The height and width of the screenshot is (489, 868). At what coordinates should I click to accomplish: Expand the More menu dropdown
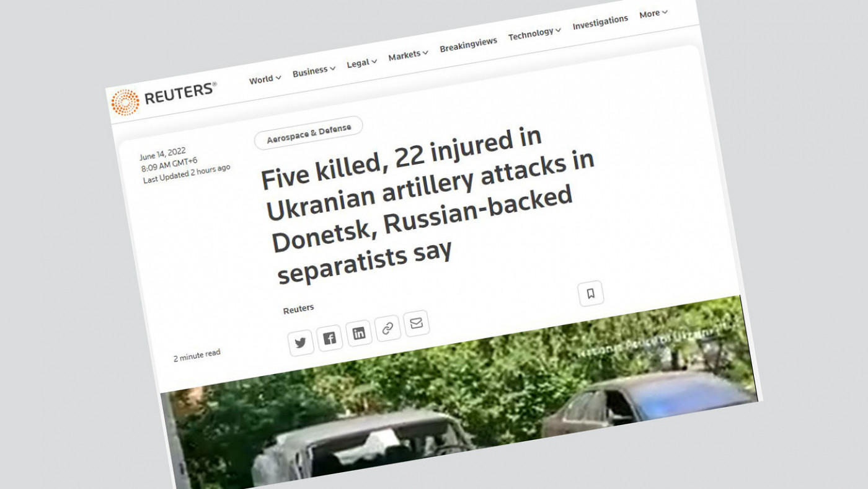coord(653,13)
